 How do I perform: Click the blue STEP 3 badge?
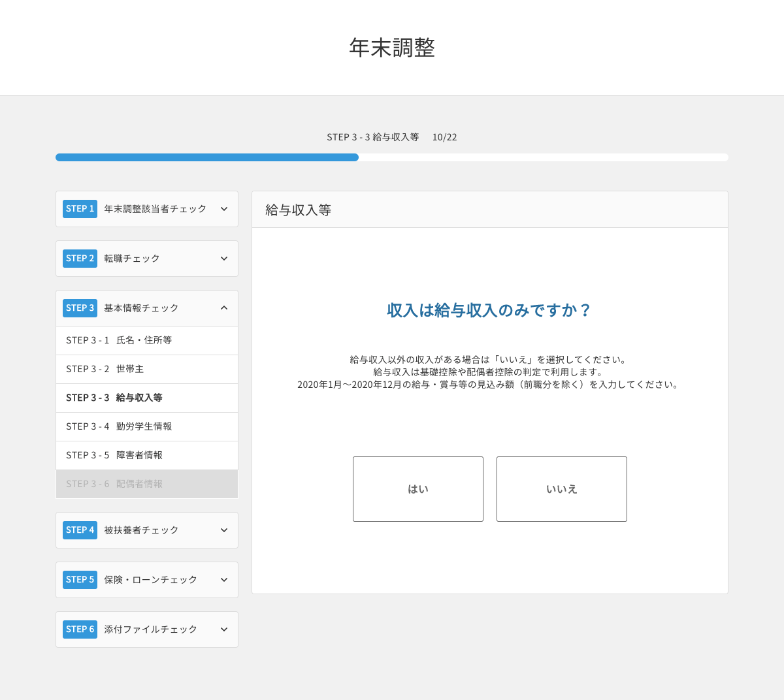(x=80, y=308)
